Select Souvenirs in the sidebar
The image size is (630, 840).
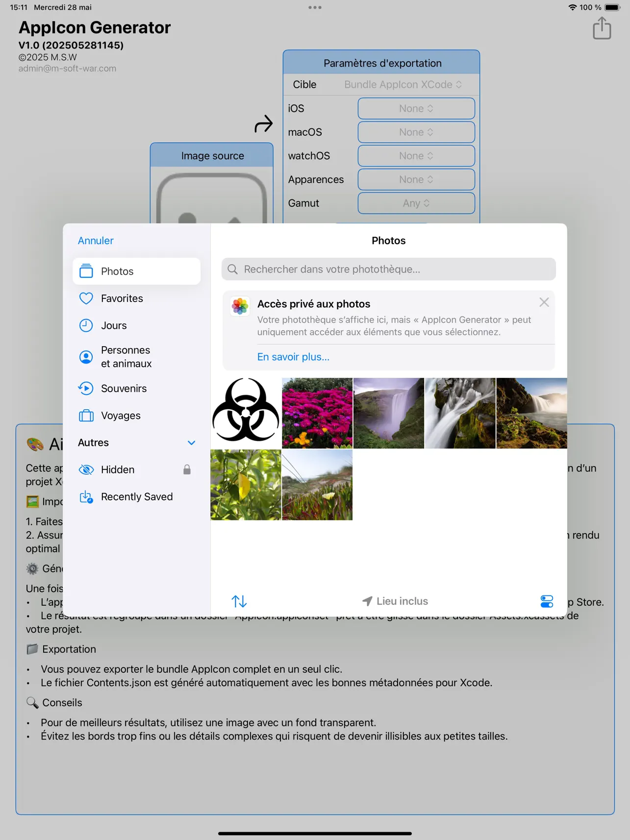(x=136, y=388)
